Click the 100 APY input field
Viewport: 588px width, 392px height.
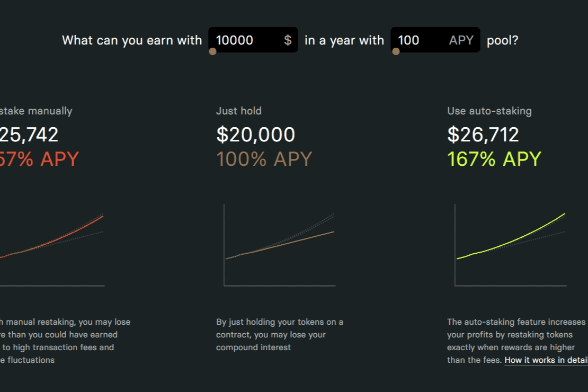pyautogui.click(x=435, y=40)
